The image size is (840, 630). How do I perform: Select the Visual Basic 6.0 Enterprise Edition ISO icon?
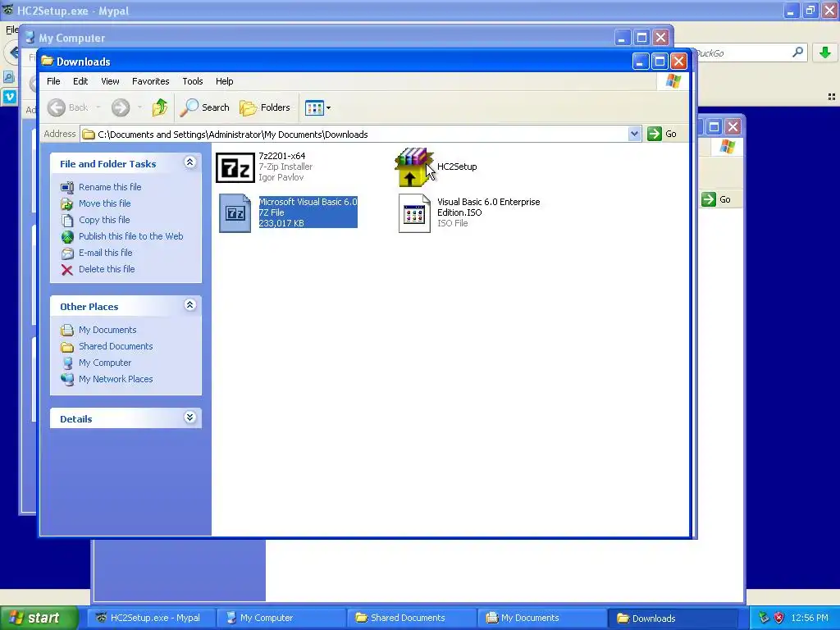click(414, 212)
